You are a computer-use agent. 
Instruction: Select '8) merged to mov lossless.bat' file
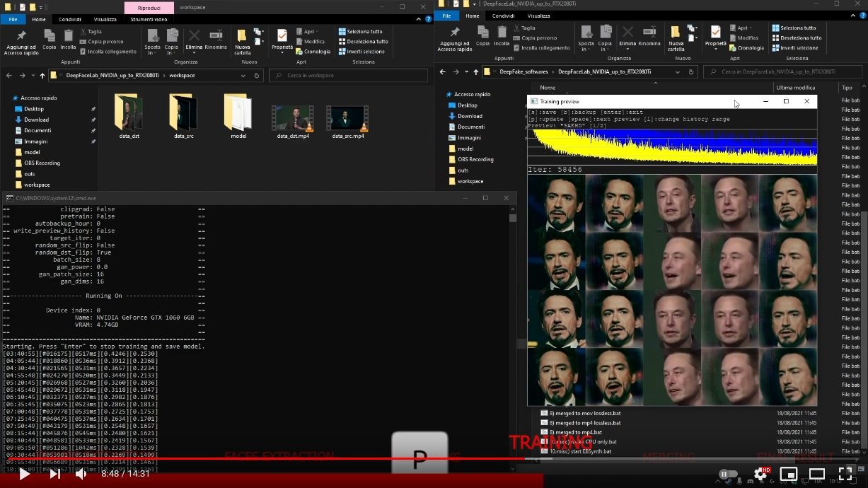point(585,413)
